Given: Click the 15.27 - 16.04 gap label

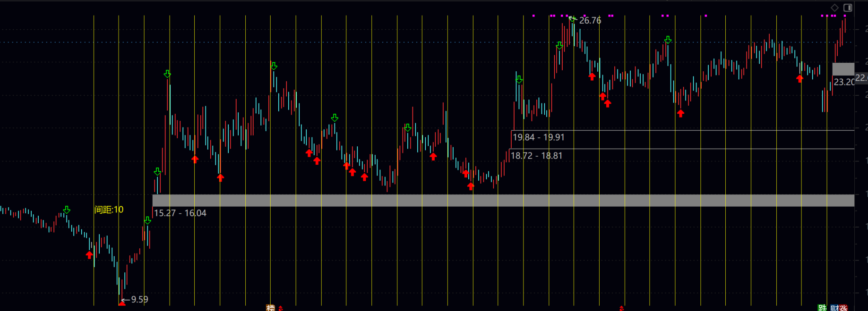Looking at the screenshot, I should [180, 213].
